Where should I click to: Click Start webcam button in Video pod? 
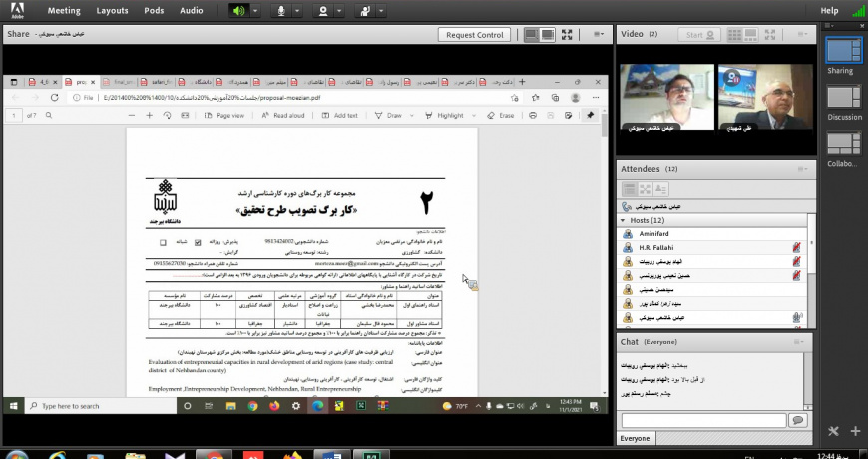pyautogui.click(x=699, y=34)
